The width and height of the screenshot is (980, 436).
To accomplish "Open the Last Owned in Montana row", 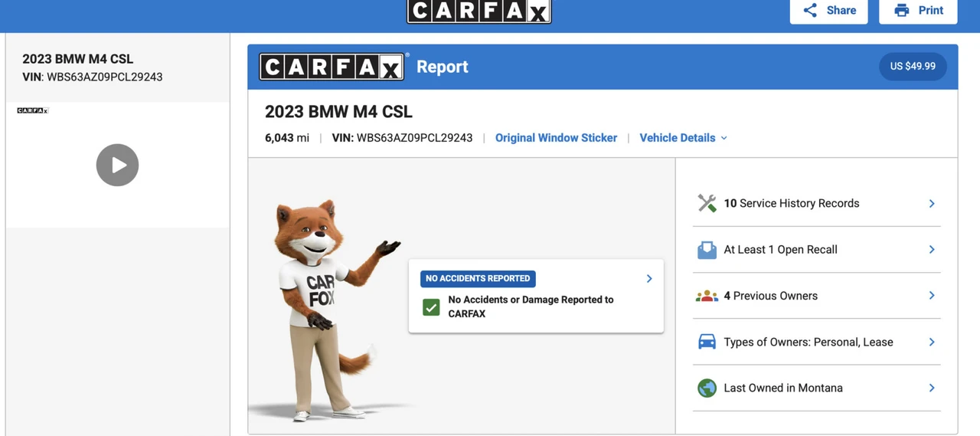I will coord(816,388).
